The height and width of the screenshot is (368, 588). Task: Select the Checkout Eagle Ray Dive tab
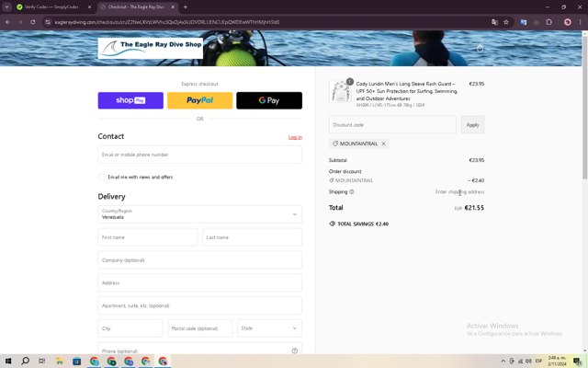[x=136, y=6]
